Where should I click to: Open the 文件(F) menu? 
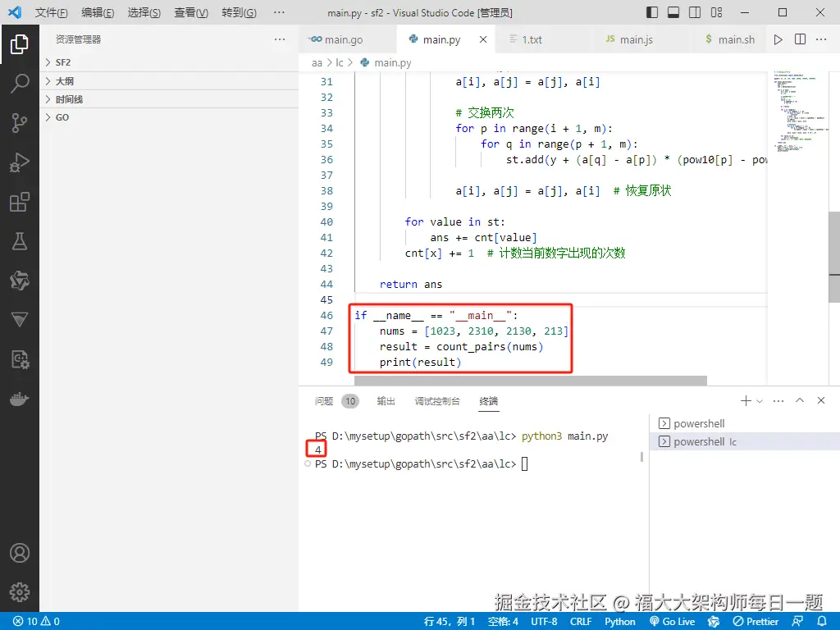[52, 12]
